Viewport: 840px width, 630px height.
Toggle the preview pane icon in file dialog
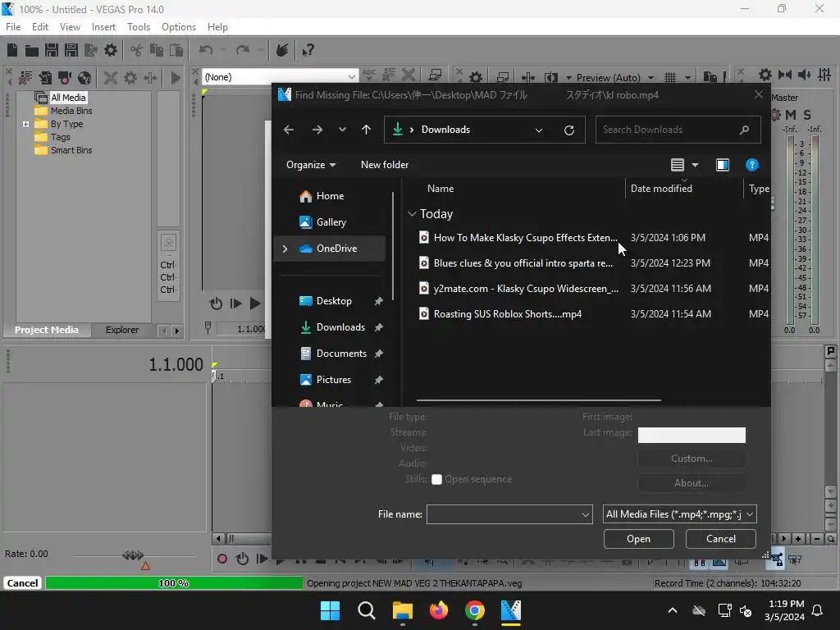coord(723,165)
